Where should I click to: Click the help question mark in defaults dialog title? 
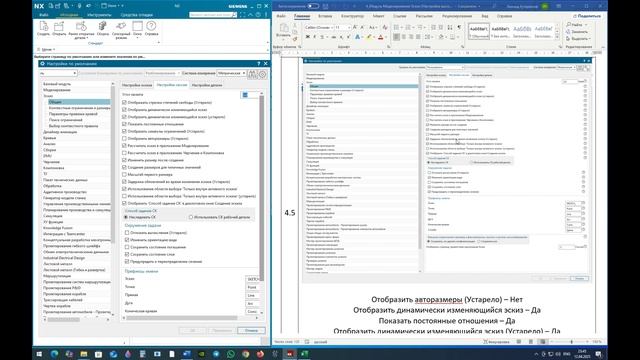coord(259,64)
